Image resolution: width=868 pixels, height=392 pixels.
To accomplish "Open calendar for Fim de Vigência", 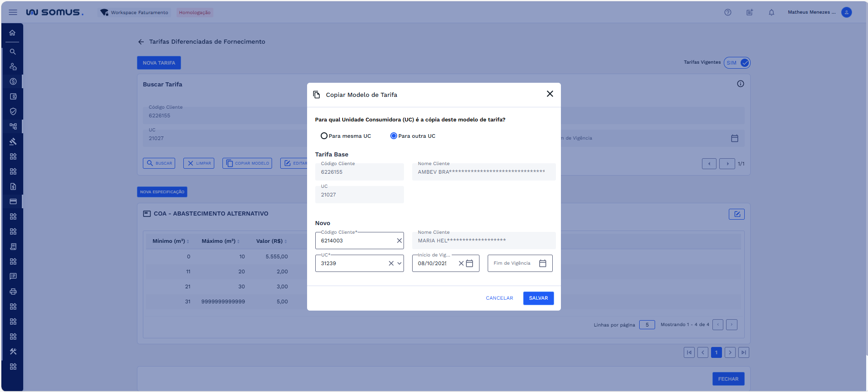I will pyautogui.click(x=542, y=263).
